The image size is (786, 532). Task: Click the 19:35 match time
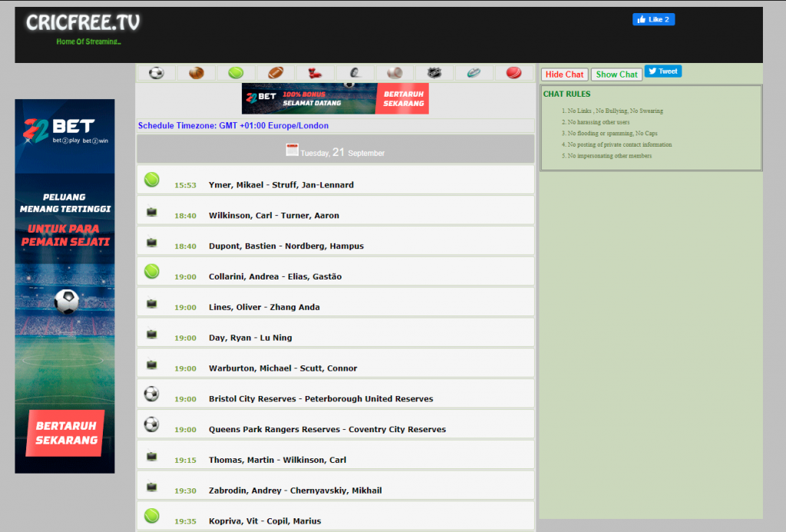[x=185, y=521]
